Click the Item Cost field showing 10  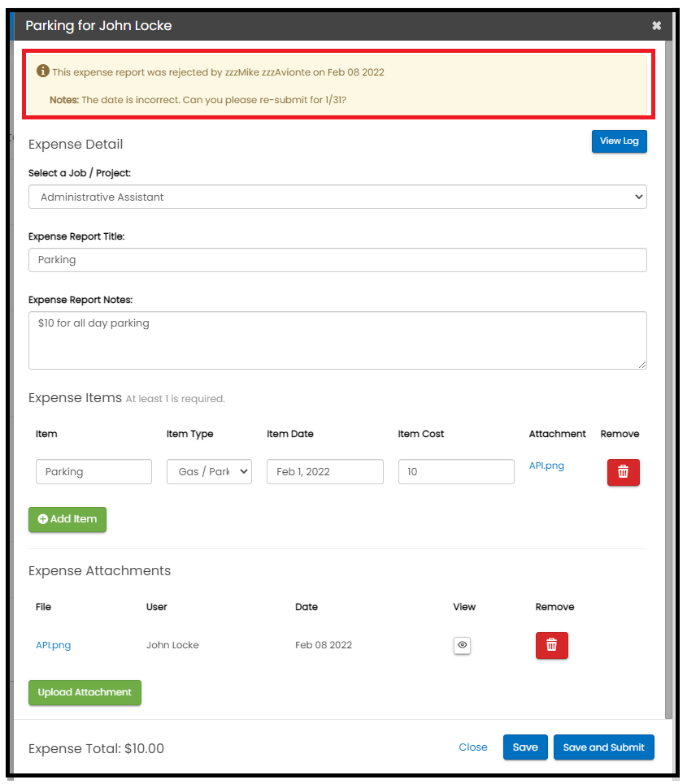pos(456,471)
